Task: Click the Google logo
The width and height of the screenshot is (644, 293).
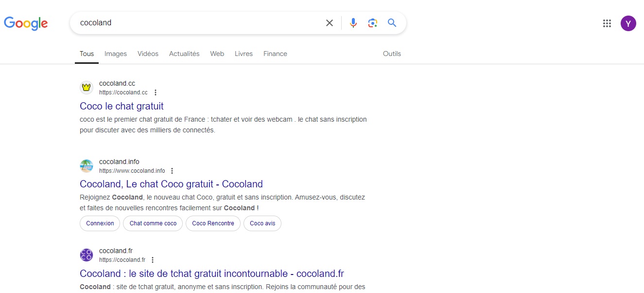Action: (x=26, y=23)
